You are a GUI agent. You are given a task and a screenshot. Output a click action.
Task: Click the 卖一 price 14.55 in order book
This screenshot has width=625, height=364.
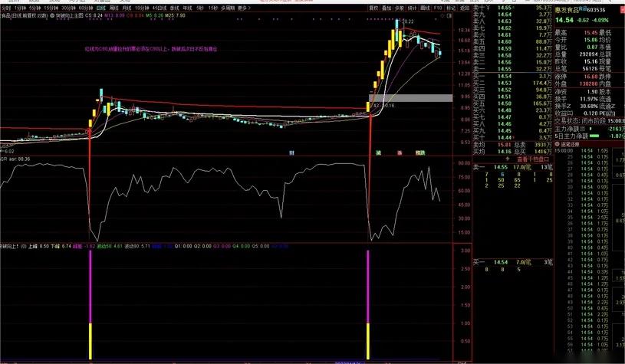(x=505, y=68)
